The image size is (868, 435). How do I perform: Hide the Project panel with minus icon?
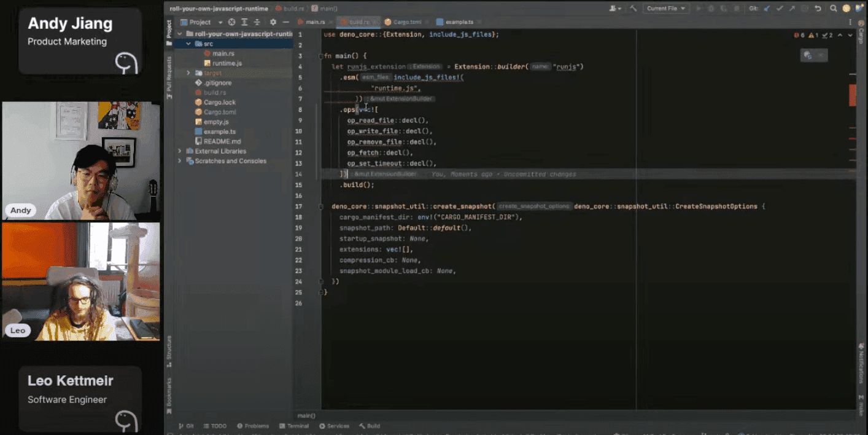286,22
